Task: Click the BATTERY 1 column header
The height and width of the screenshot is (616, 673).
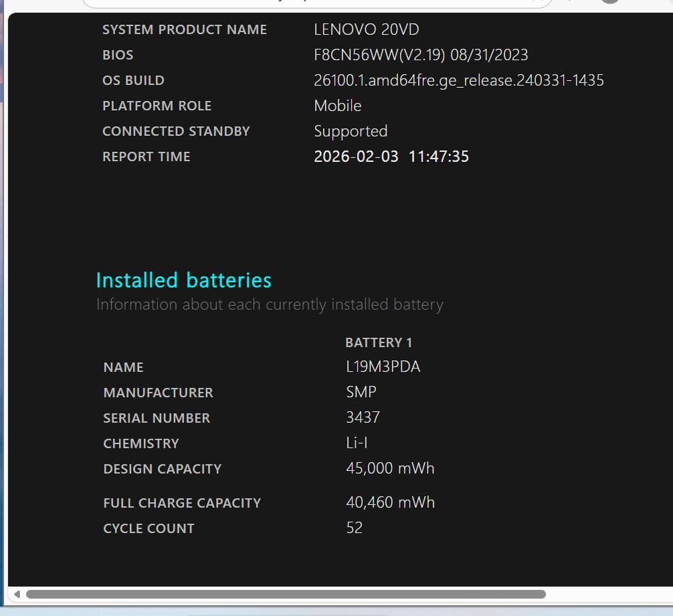Action: (x=379, y=342)
